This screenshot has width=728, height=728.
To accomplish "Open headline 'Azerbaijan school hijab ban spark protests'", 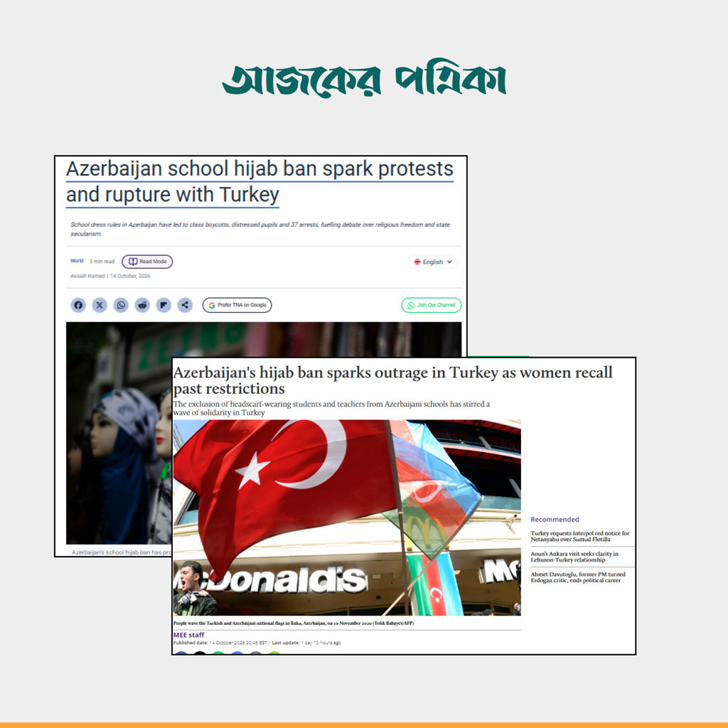I will tap(260, 181).
